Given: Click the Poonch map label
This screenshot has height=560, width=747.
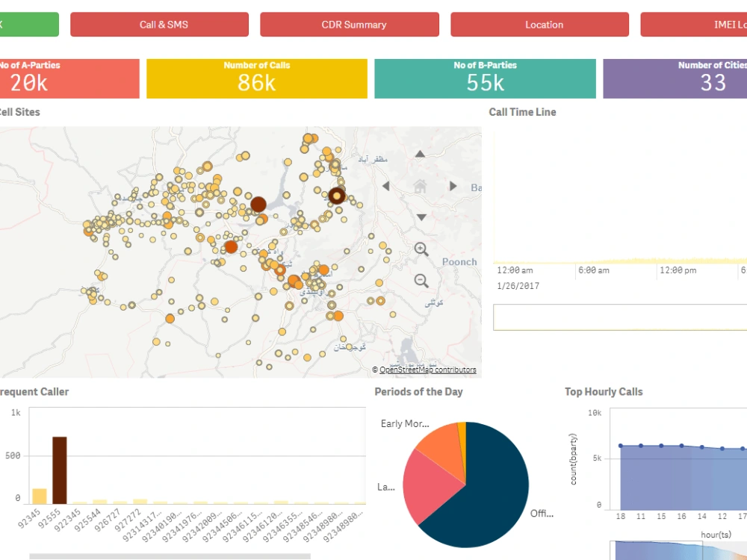Looking at the screenshot, I should [459, 261].
